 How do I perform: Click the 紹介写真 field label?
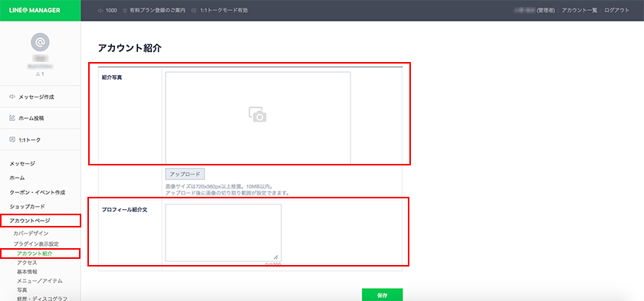[x=112, y=77]
